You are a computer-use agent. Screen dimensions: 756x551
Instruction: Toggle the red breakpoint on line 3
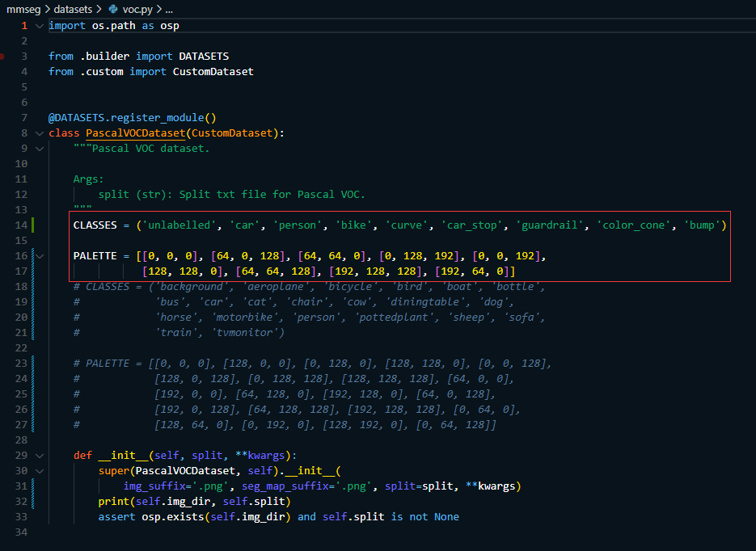(x=4, y=56)
